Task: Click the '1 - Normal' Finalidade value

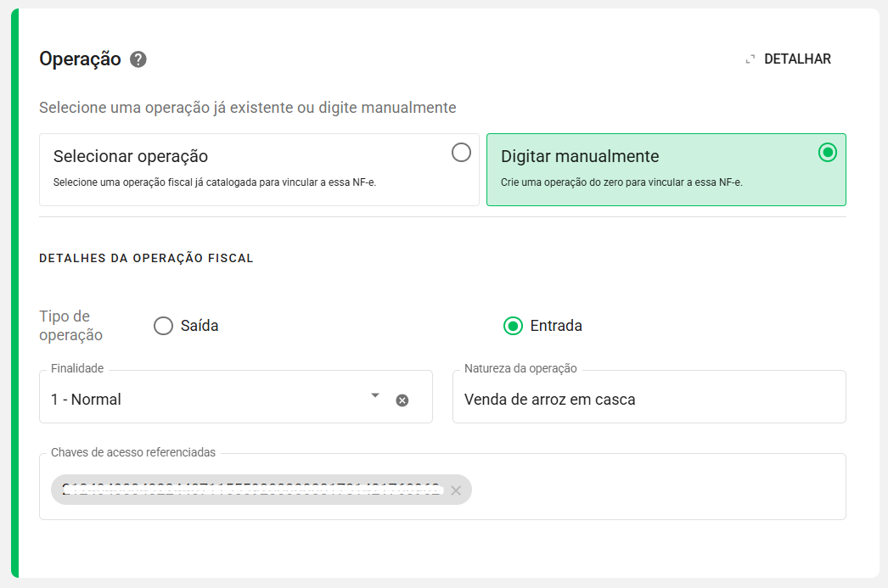Action: coord(87,400)
